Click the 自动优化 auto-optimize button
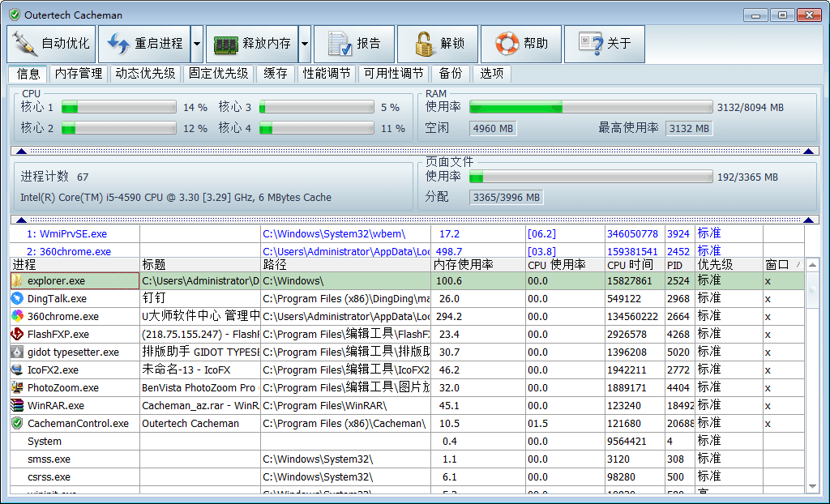This screenshot has height=504, width=830. pyautogui.click(x=51, y=44)
